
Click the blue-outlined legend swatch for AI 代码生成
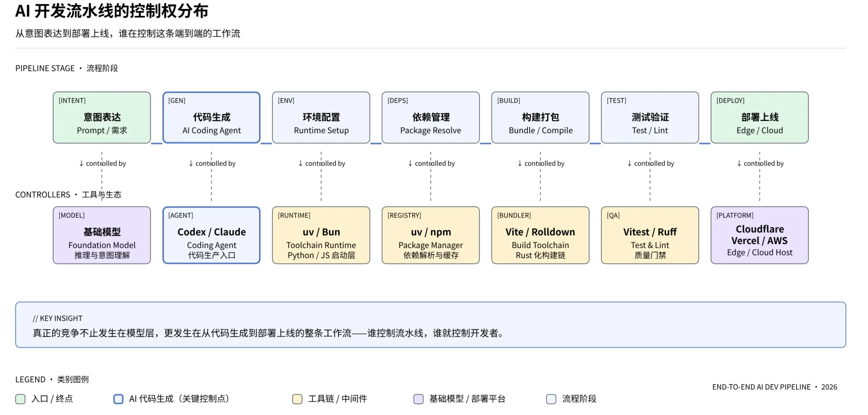click(118, 399)
